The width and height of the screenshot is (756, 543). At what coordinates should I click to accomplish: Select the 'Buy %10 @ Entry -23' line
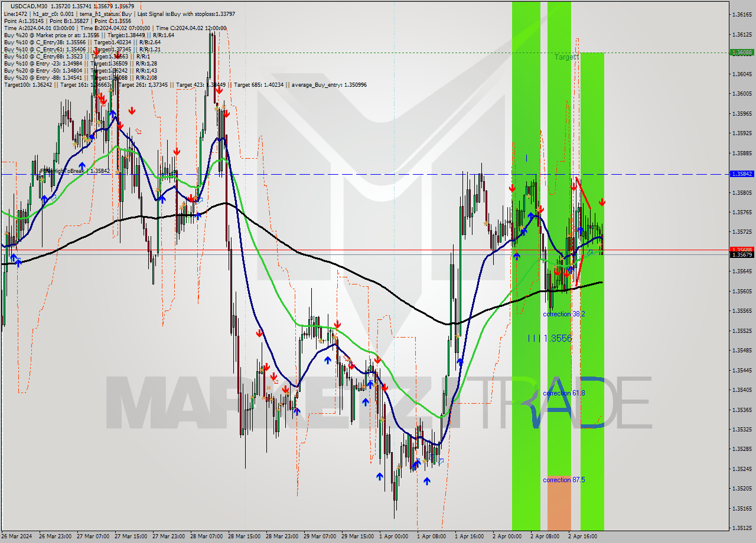(x=80, y=63)
